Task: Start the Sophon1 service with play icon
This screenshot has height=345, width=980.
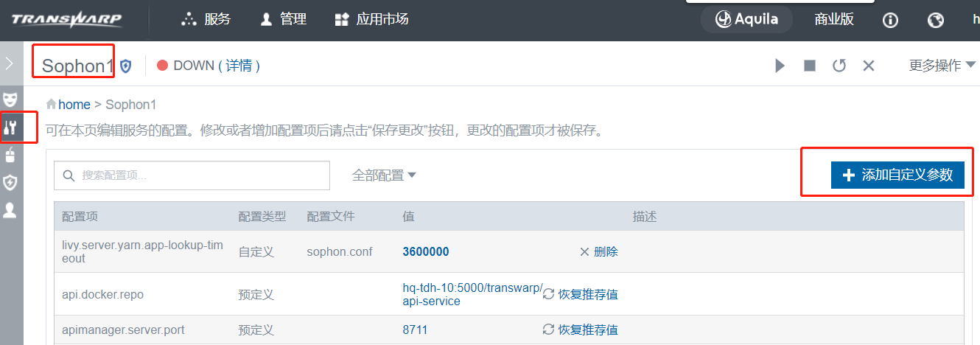Action: pos(780,66)
